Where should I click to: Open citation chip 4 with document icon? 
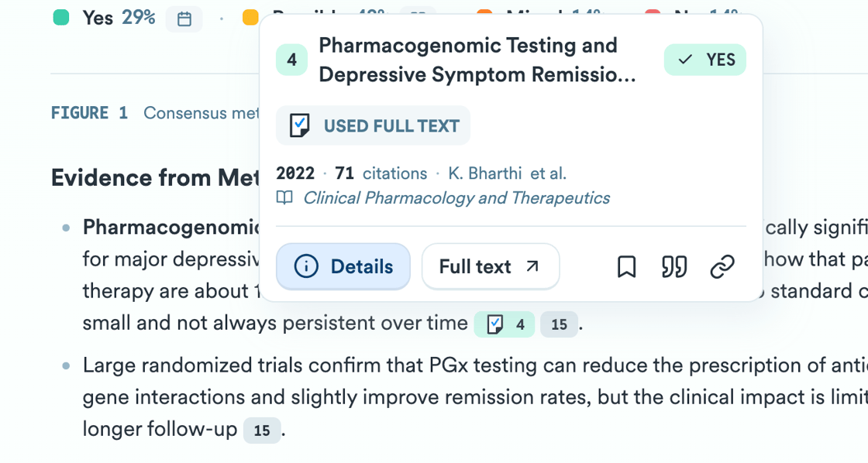[505, 325]
